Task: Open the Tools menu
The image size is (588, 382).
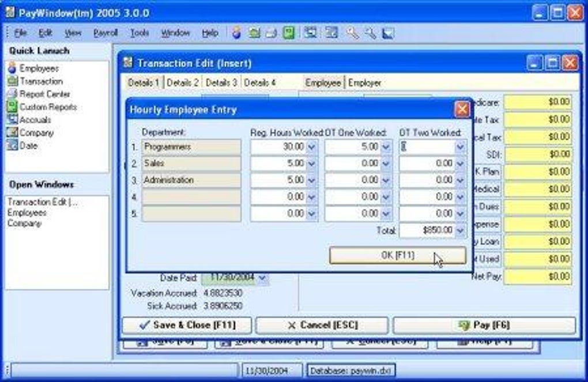Action: [140, 33]
